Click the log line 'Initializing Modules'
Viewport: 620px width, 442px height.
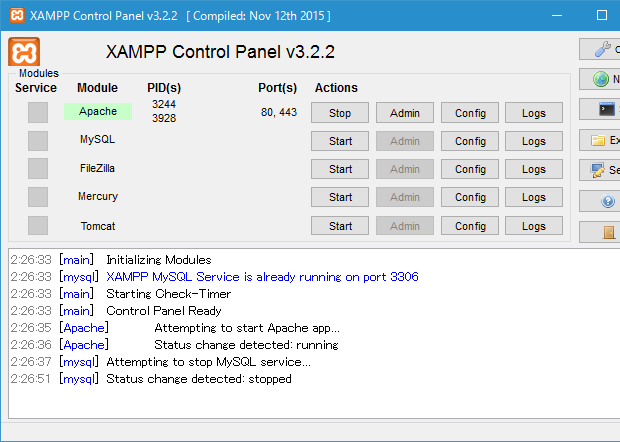pyautogui.click(x=159, y=260)
